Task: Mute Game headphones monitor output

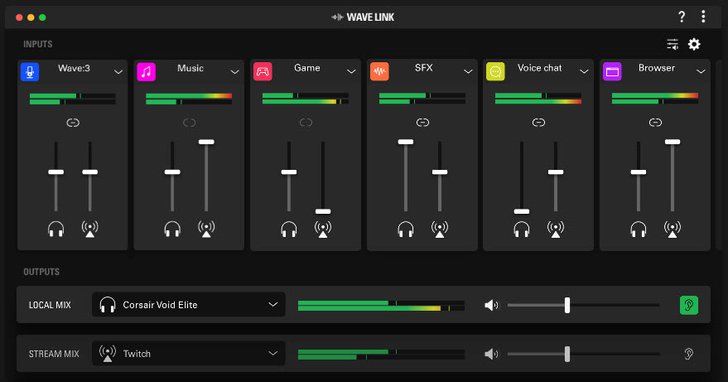Action: [x=289, y=229]
